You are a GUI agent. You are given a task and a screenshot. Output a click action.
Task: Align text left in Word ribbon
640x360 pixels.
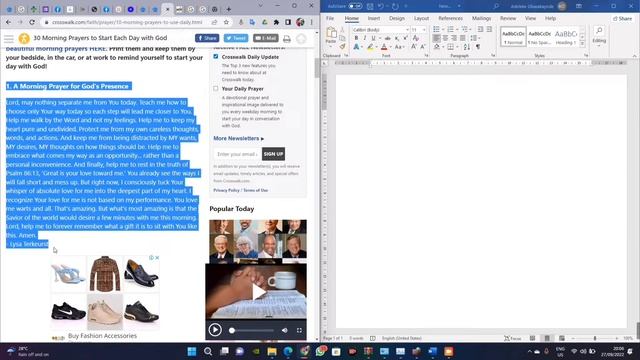(x=436, y=38)
